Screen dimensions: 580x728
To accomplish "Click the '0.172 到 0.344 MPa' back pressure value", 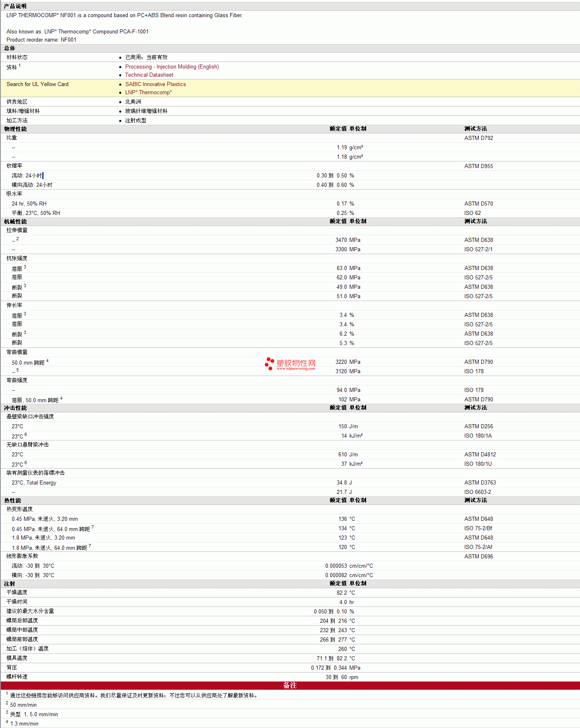I will [x=336, y=668].
